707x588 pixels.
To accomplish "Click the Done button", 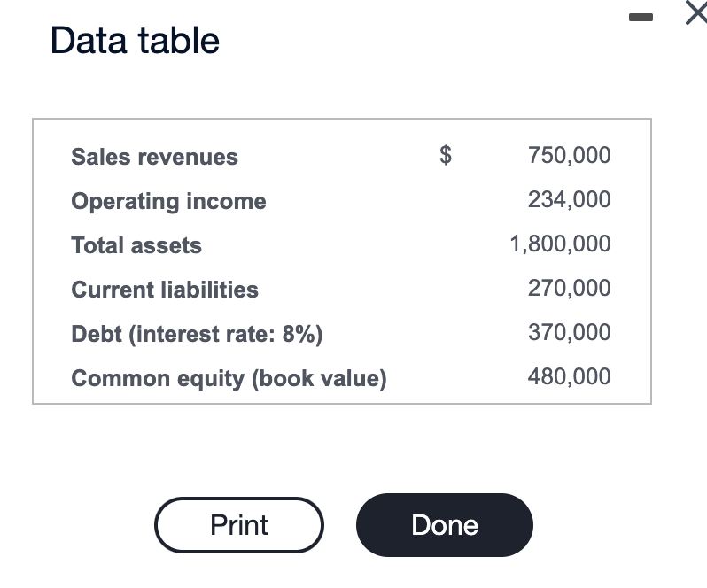I will pos(445,525).
